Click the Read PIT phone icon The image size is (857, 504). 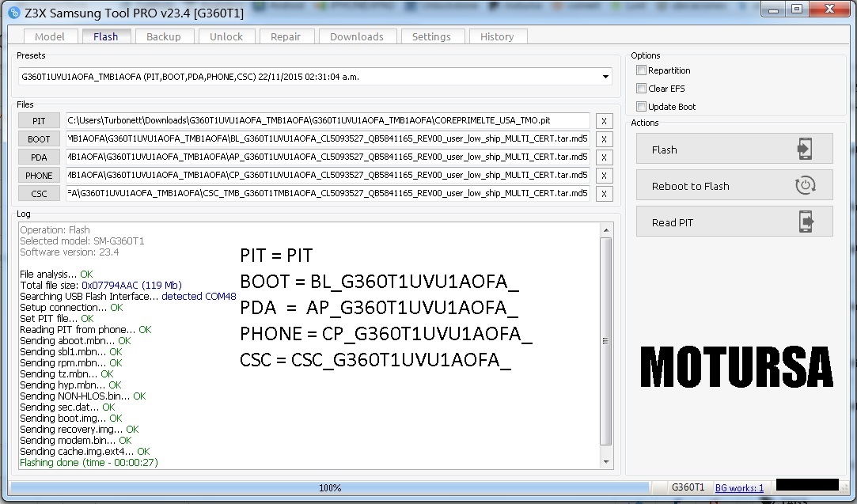(x=806, y=222)
